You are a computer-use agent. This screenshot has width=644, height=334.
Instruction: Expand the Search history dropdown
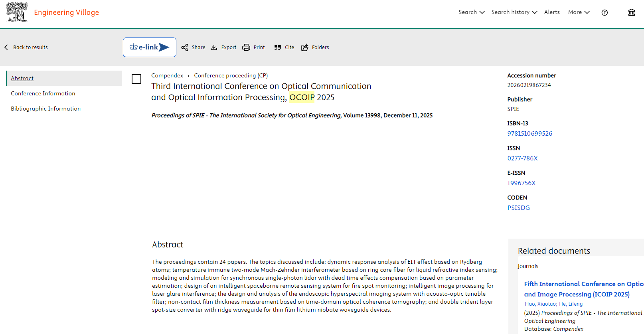click(514, 12)
